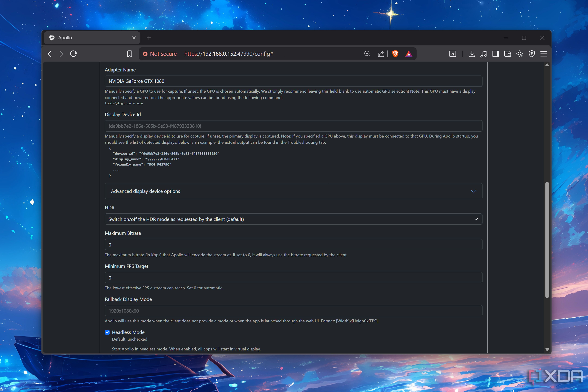Viewport: 588px width, 392px height.
Task: Open Brave Rewards triangle icon
Action: [409, 54]
